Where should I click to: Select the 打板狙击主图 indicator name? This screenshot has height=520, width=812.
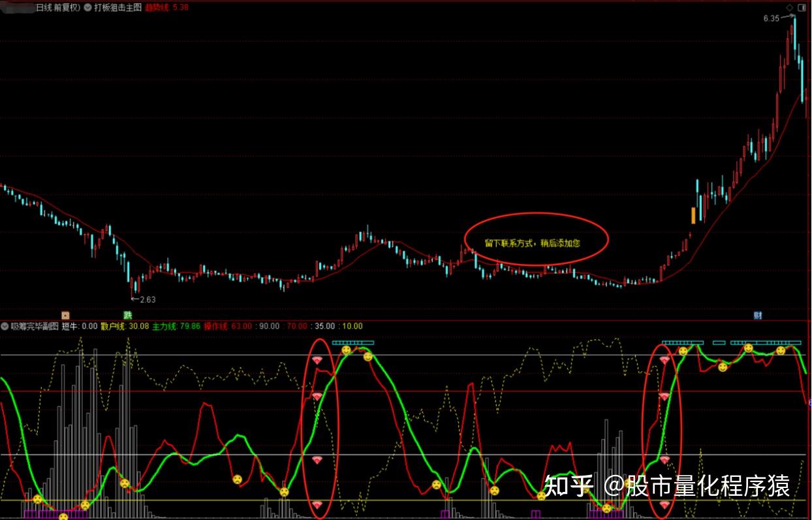[117, 8]
